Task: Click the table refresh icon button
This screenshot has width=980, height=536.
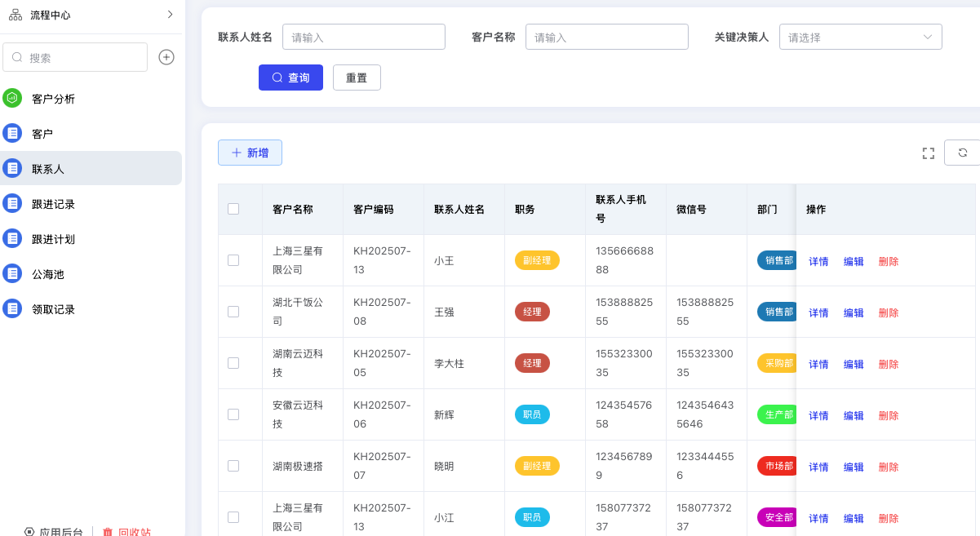Action: tap(963, 153)
